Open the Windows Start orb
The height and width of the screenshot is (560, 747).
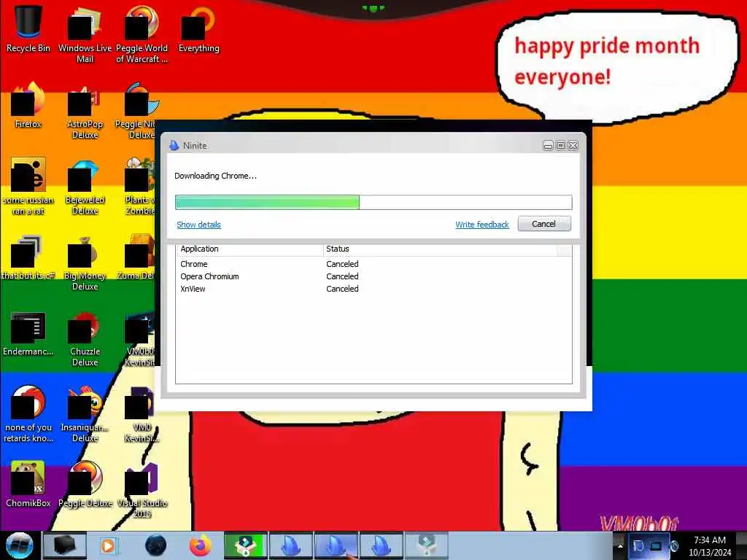[19, 545]
